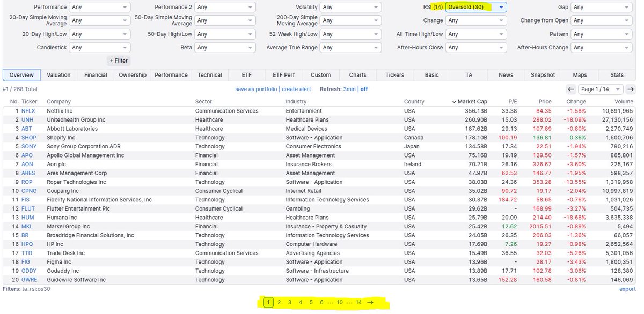Turn refresh off link

pos(364,89)
